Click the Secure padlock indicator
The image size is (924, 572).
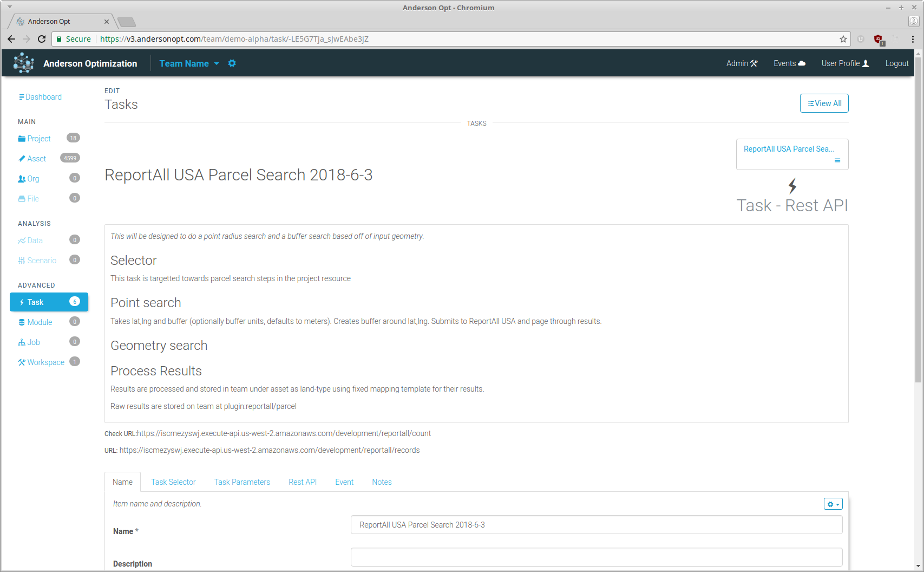(x=73, y=39)
